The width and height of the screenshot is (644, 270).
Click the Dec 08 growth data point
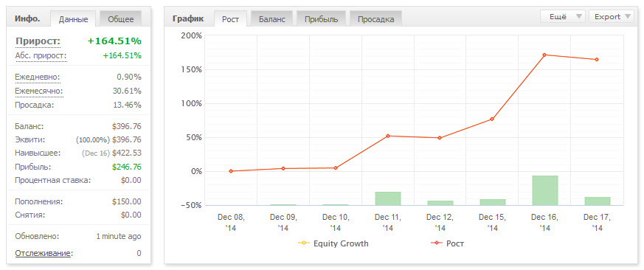[x=231, y=171]
